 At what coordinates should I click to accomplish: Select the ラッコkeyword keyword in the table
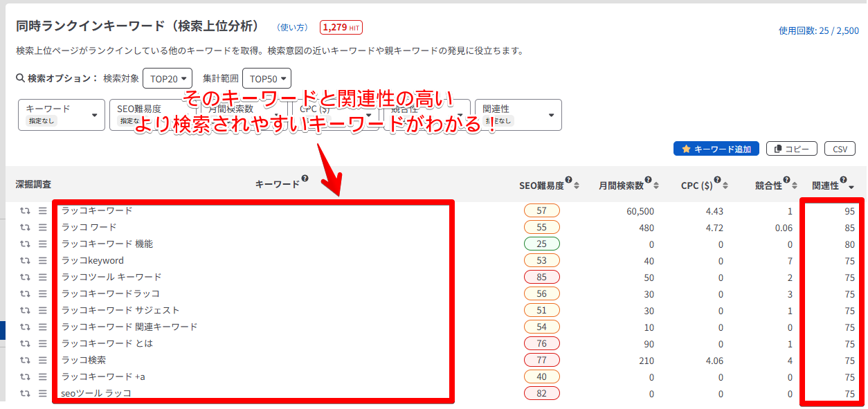tap(93, 260)
